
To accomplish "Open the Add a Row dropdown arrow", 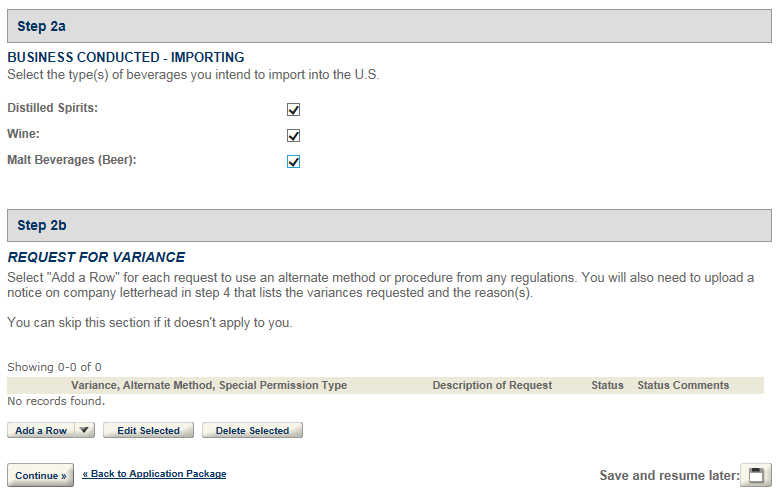I will click(x=85, y=431).
